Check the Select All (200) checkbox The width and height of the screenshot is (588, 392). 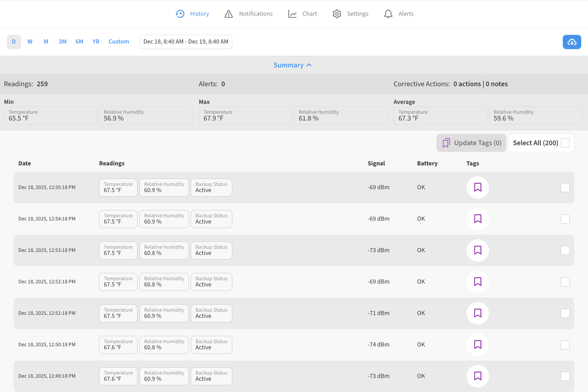pyautogui.click(x=565, y=143)
